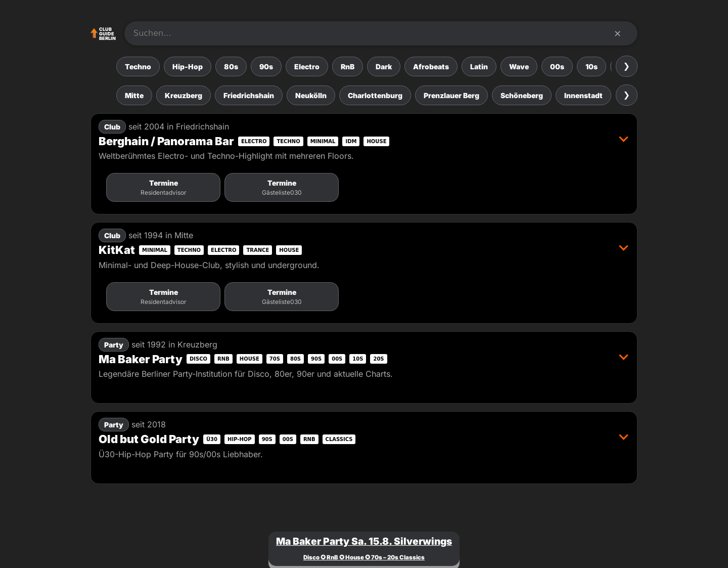Click the DISCO tag on Ma Baker Party
Screen dimensions: 728x568
click(x=199, y=359)
